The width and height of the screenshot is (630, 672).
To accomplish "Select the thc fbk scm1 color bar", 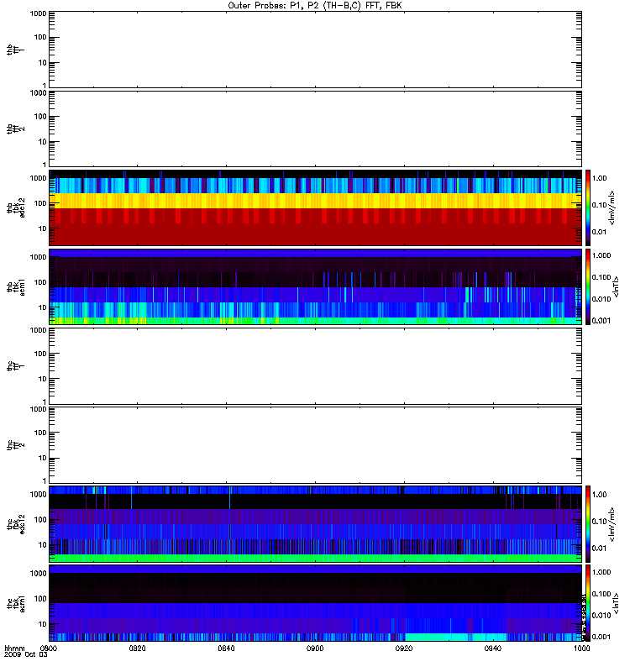I will (x=588, y=602).
